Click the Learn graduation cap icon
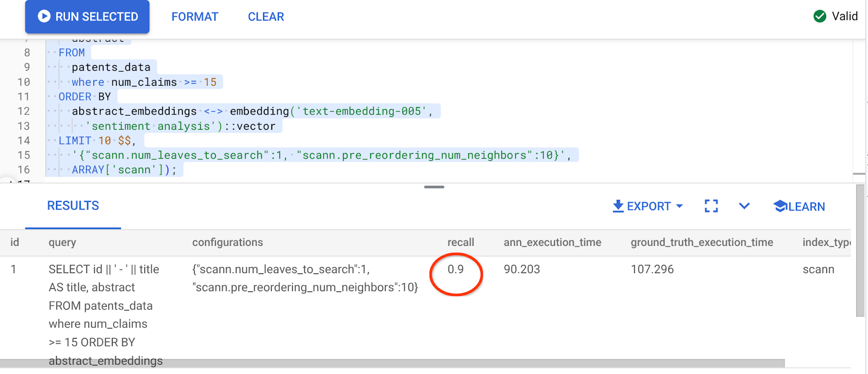The width and height of the screenshot is (868, 374). (780, 206)
